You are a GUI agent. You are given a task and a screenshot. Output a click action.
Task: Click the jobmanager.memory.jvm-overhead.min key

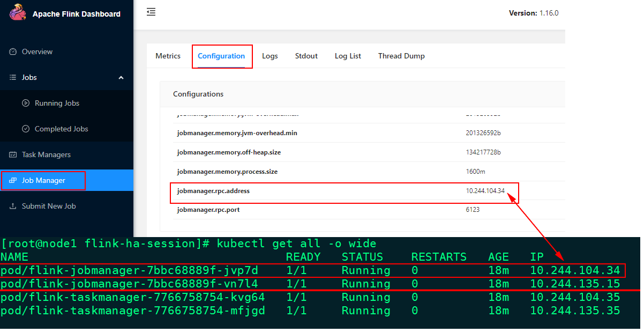(237, 133)
